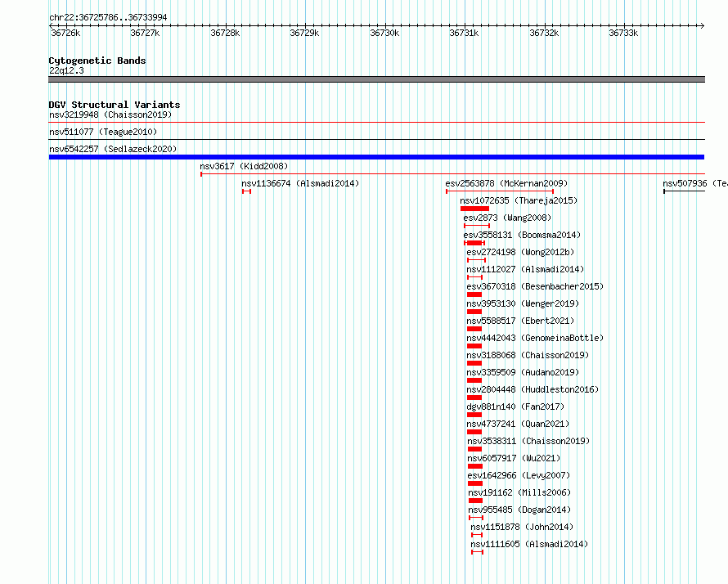Click esv2873 (Wang2008) label
Screen dimensions: 728x584
tap(507, 218)
